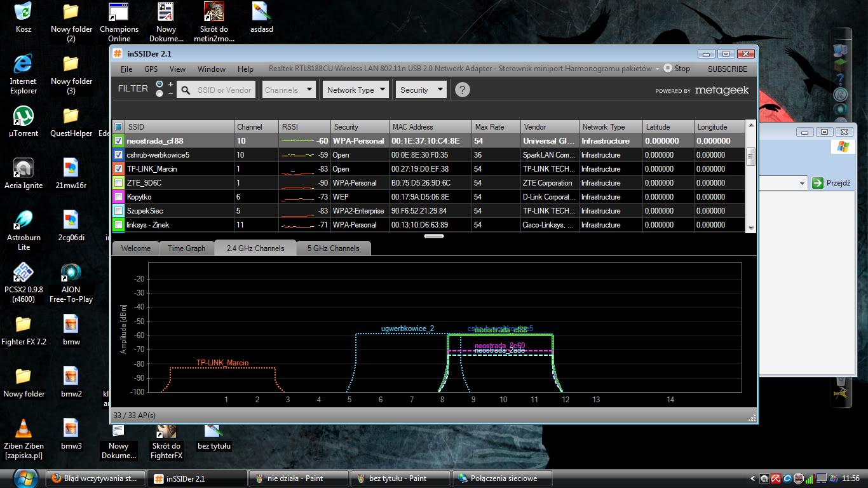The width and height of the screenshot is (868, 488).
Task: Click the network table vertical scrollbar
Action: tap(750, 177)
